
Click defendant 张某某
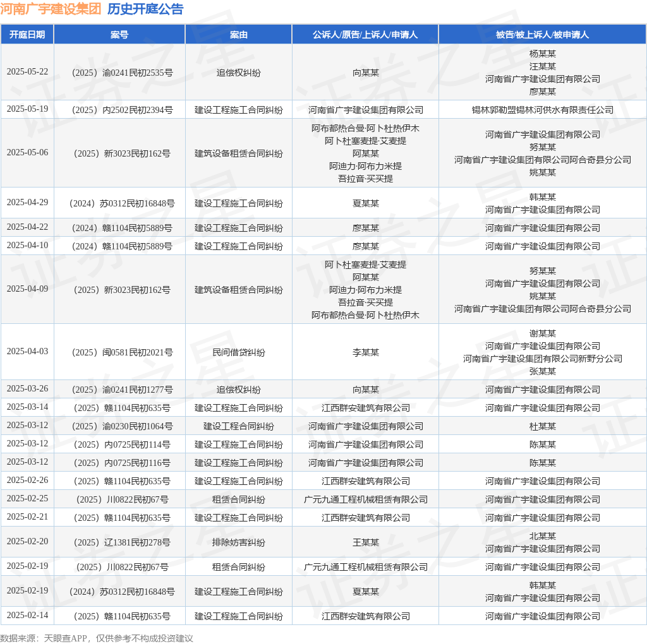pyautogui.click(x=542, y=371)
